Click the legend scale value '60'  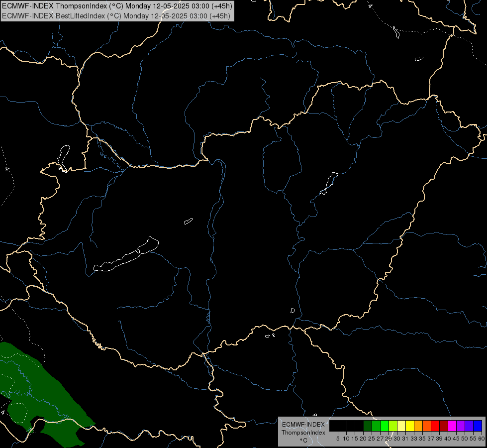tap(482, 439)
